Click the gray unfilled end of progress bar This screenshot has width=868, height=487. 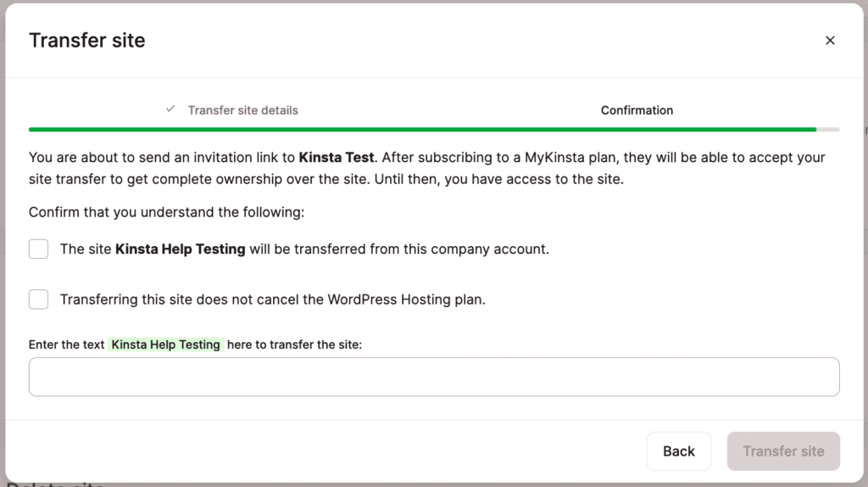(828, 130)
